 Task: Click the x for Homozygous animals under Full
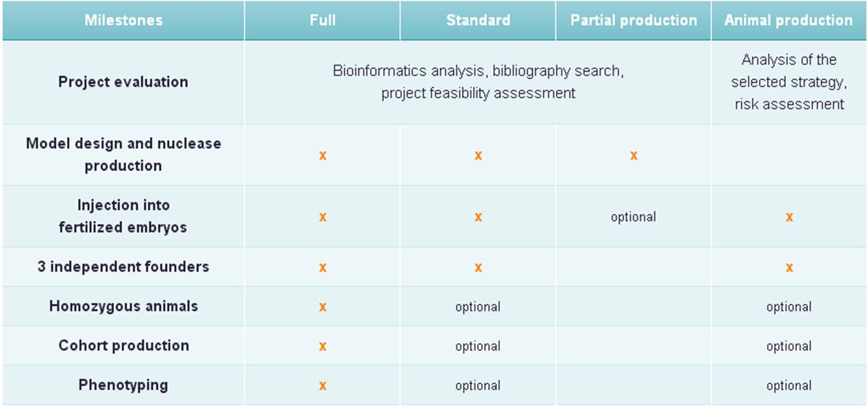322,307
